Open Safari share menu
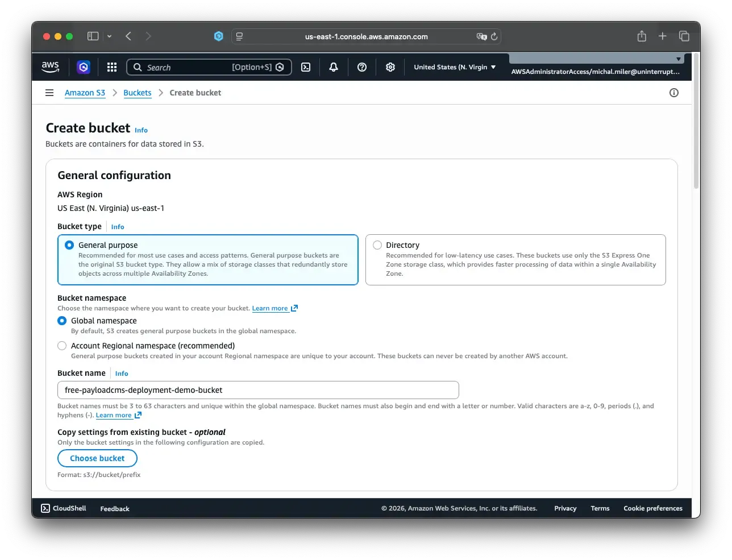The image size is (732, 560). [642, 36]
